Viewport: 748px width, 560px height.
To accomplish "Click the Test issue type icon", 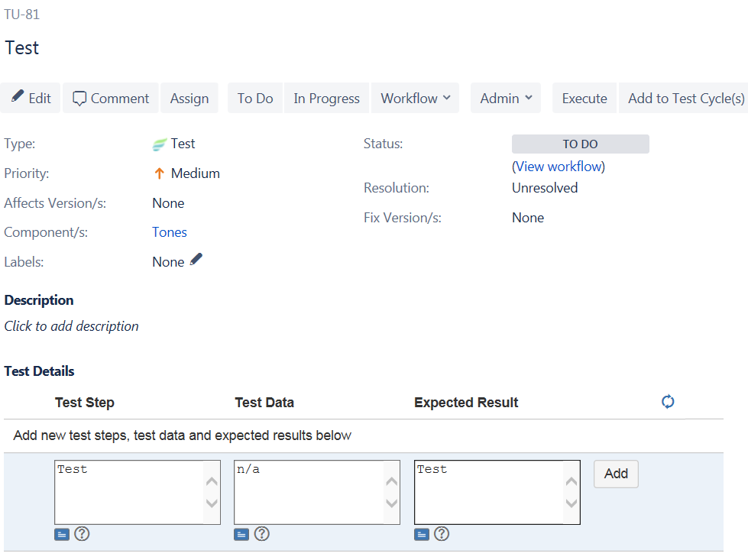I will 159,144.
